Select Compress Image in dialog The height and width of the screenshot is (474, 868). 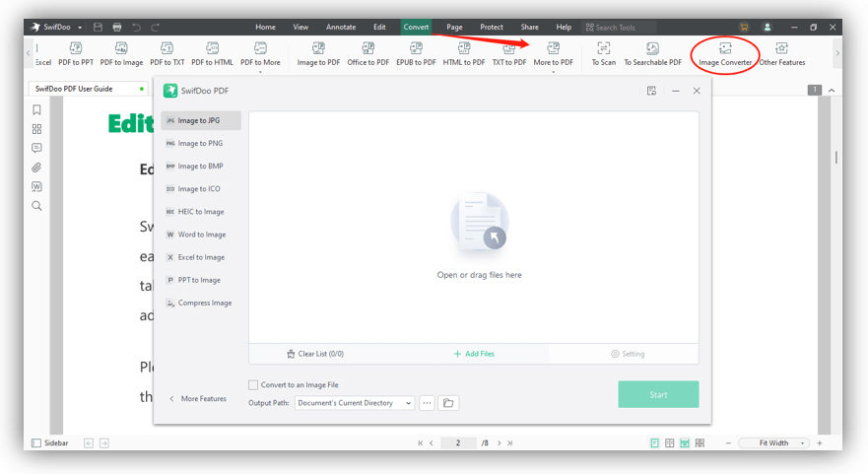coord(201,303)
